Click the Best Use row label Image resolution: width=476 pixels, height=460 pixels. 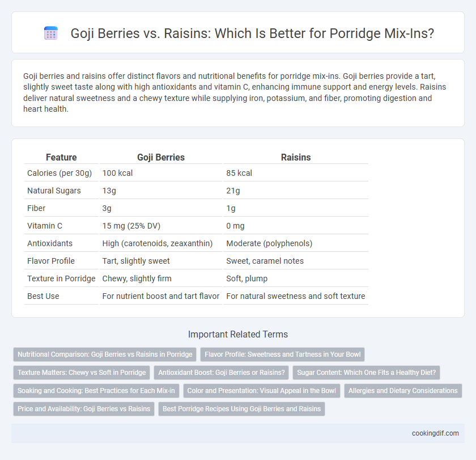[x=43, y=296]
